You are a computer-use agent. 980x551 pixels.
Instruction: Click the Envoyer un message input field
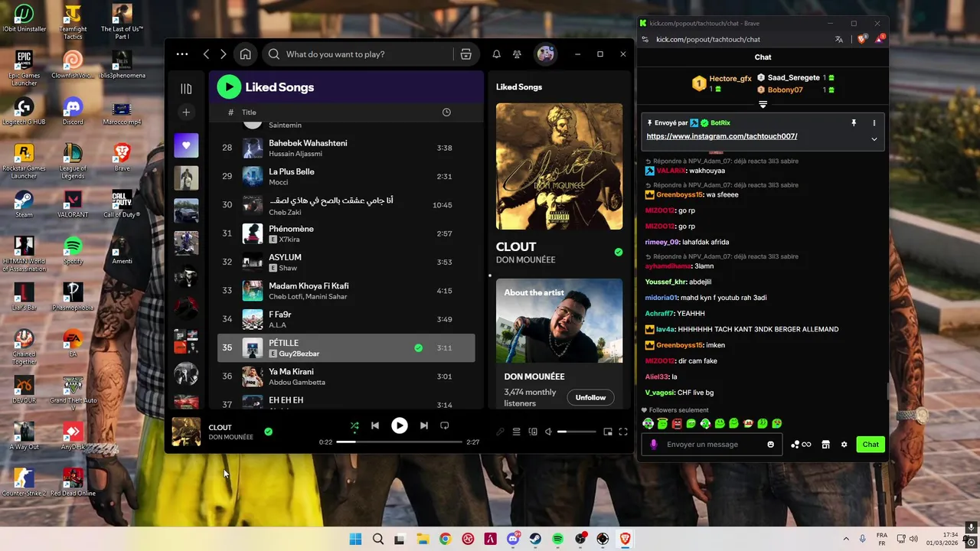point(711,445)
